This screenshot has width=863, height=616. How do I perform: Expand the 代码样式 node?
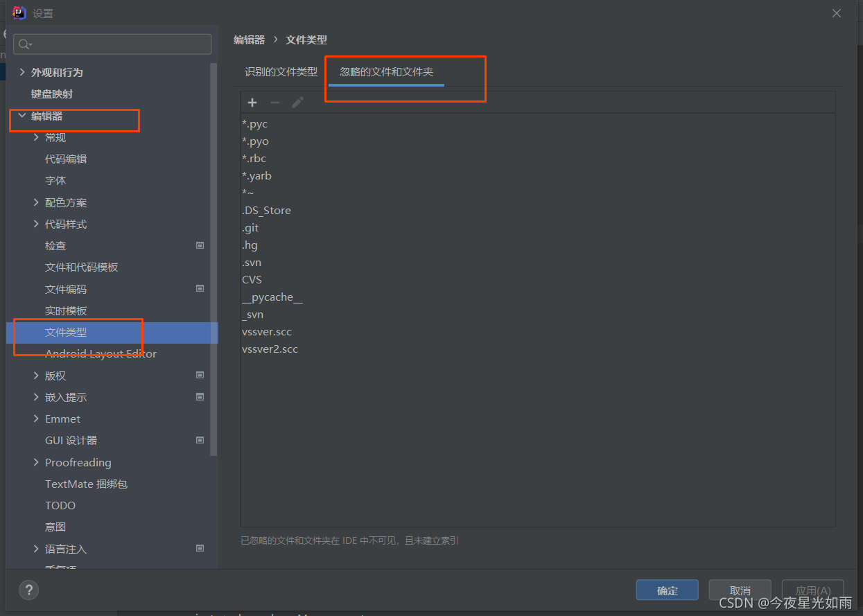pos(36,224)
